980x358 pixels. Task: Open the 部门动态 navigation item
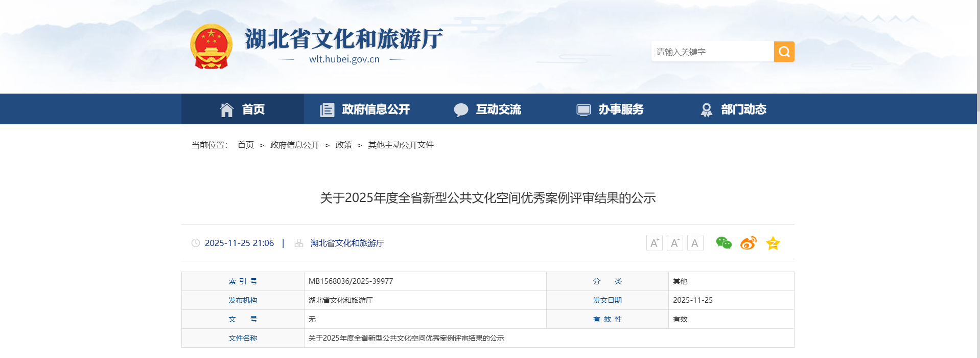coord(733,109)
